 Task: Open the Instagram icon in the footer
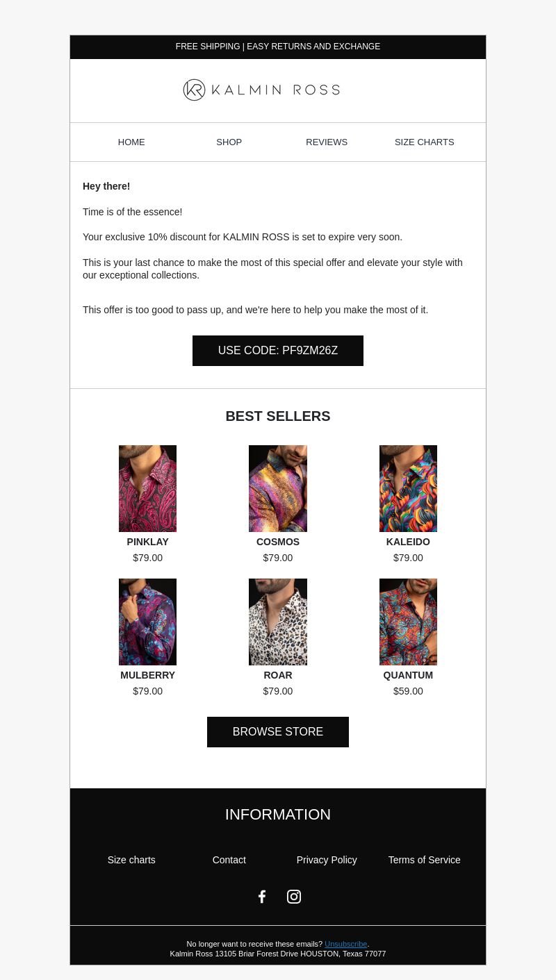pos(294,897)
